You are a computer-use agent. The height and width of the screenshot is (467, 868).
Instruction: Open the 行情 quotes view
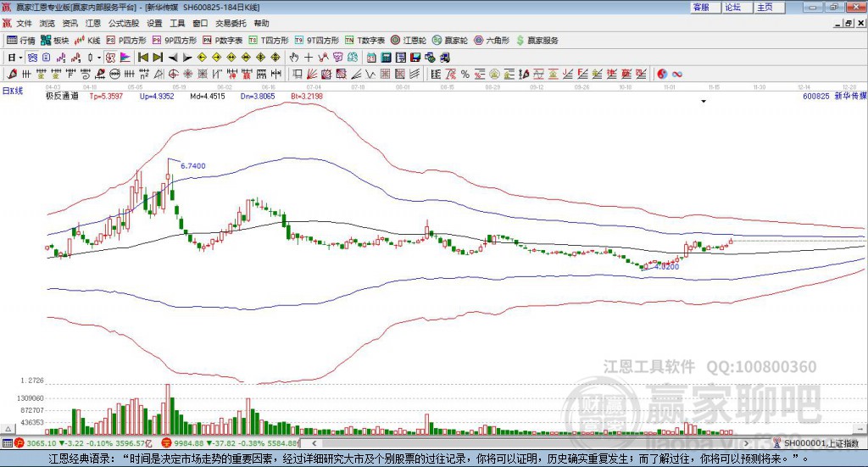point(21,41)
